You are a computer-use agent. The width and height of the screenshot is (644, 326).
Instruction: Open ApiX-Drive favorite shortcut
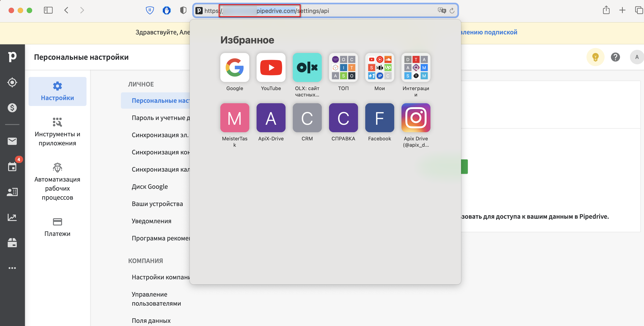click(x=271, y=117)
